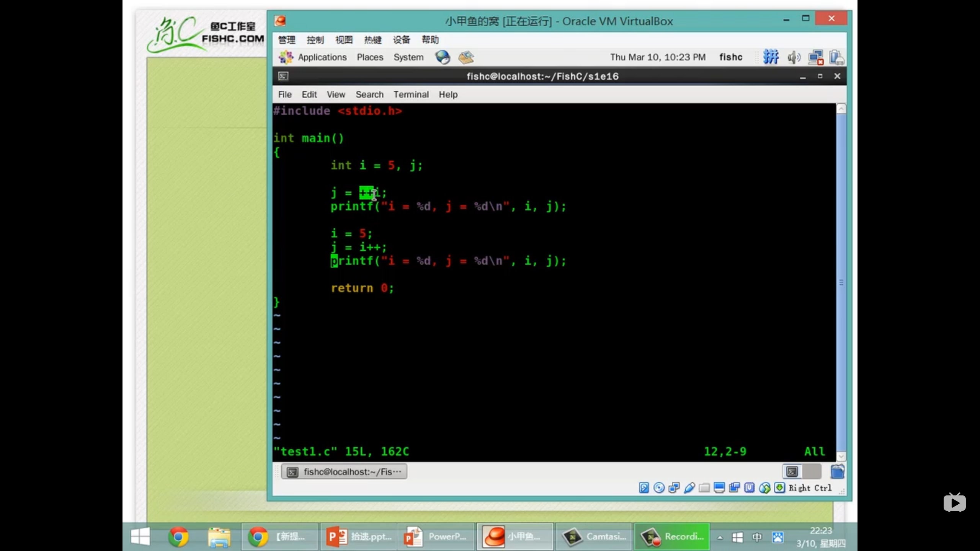Screen dimensions: 980x551
Task: Click on the j = i++; line
Action: click(359, 248)
